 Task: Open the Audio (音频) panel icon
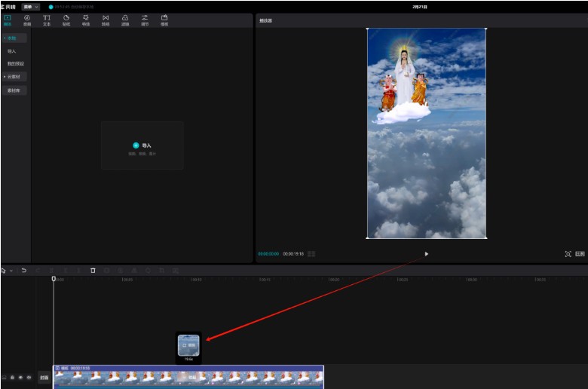(x=27, y=20)
